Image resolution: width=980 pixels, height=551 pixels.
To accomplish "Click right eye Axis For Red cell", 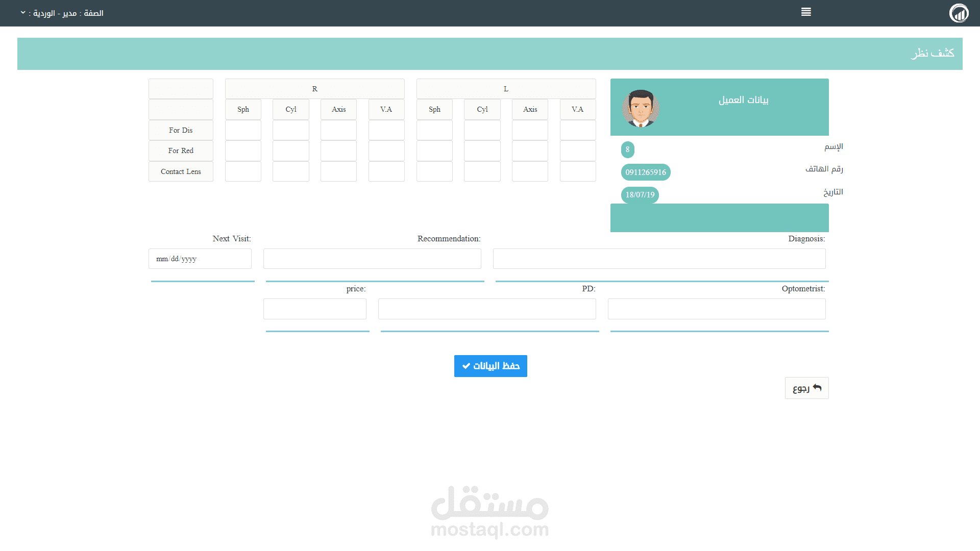I will (338, 151).
